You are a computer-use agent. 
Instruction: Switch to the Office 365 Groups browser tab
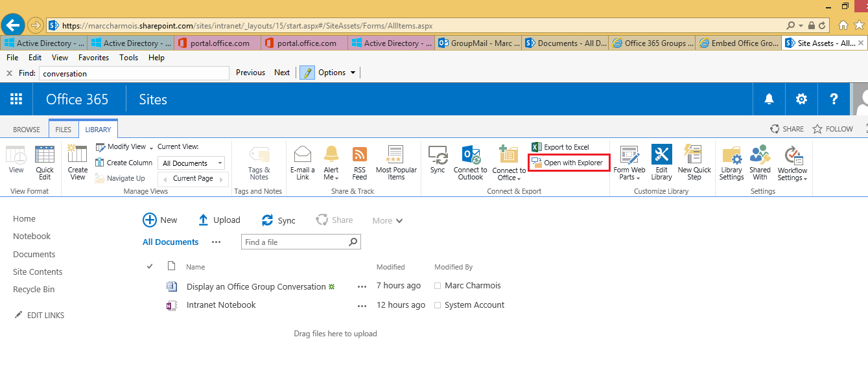coord(651,43)
